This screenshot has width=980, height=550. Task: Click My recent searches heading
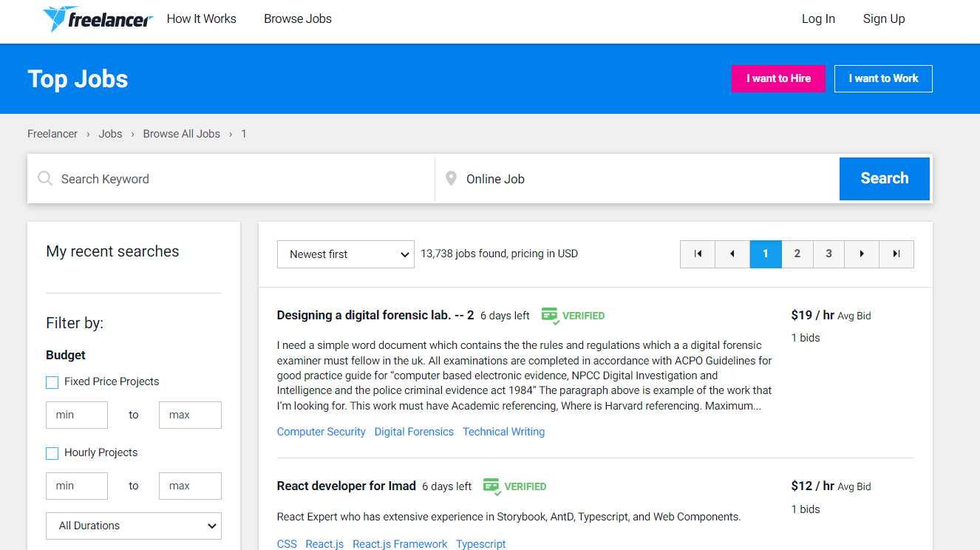coord(112,251)
